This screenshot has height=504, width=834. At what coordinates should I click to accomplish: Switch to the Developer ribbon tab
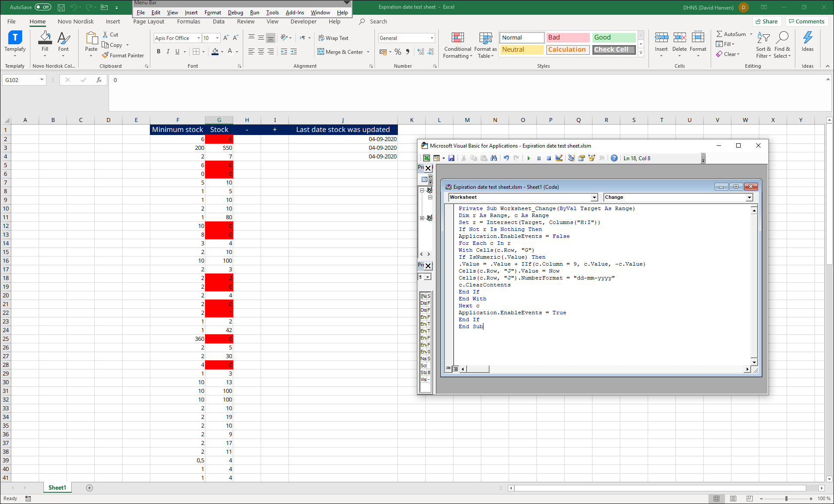click(x=303, y=22)
